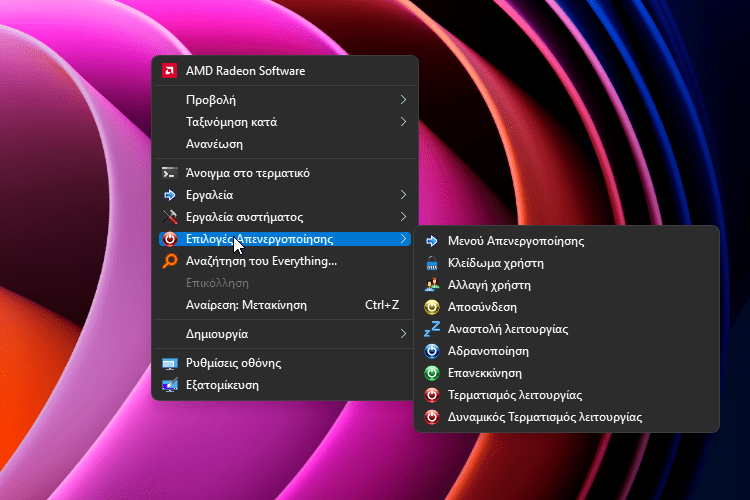Choose Αλλαγή χρήστη in submenu
The image size is (750, 500).
(x=566, y=285)
